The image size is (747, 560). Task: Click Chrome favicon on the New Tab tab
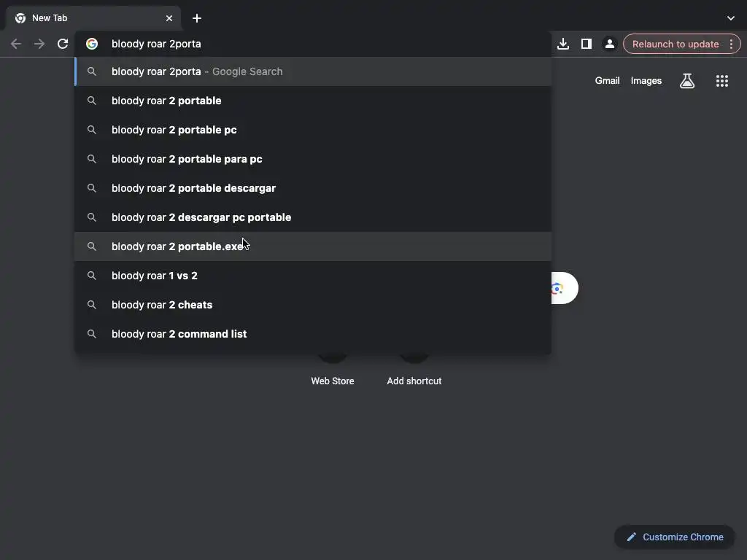pos(20,18)
